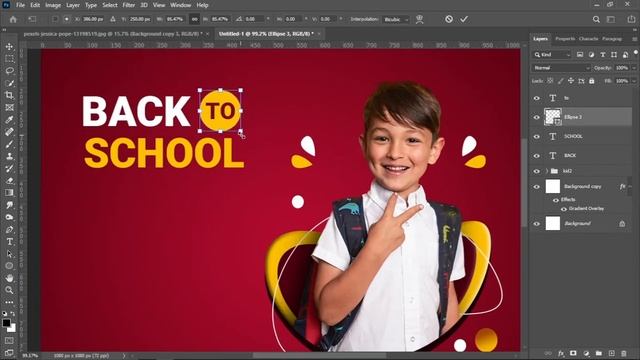Open the Image menu
The image size is (640, 360).
tap(53, 5)
